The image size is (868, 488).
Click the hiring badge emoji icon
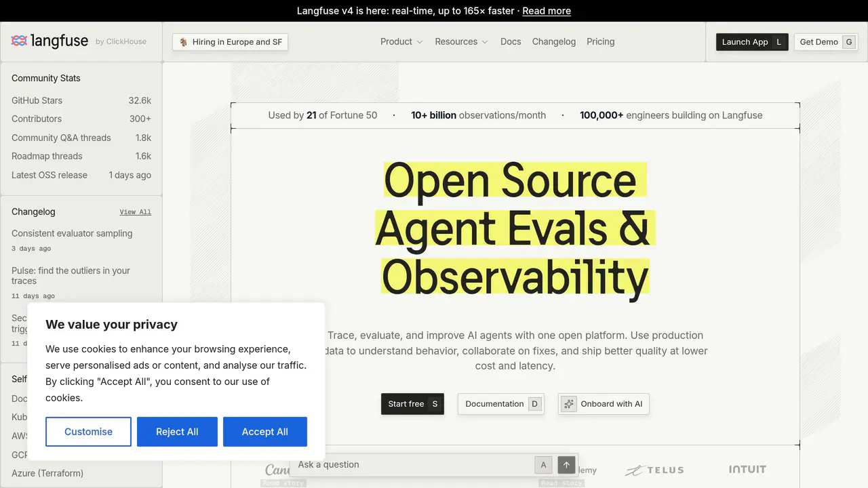(183, 42)
